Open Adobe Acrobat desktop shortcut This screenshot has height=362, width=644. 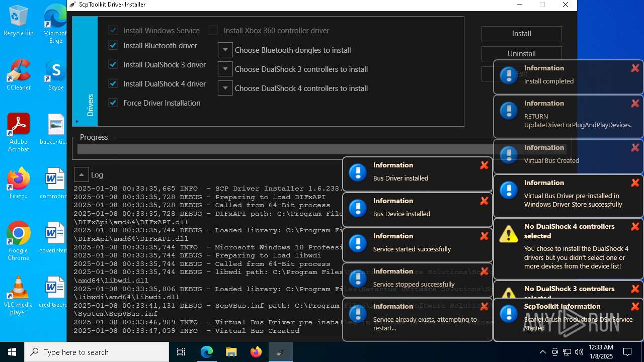19,132
